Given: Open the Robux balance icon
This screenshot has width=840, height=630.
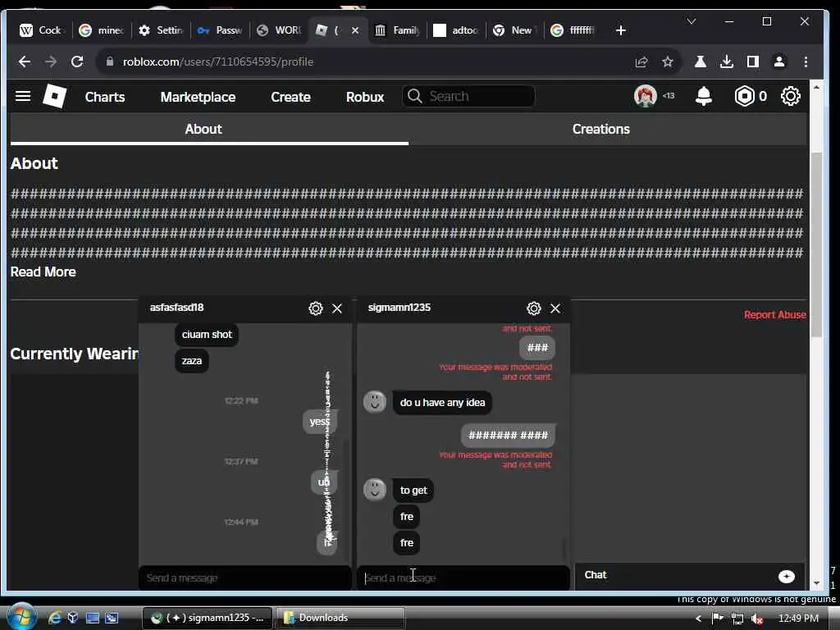Looking at the screenshot, I should click(x=744, y=97).
